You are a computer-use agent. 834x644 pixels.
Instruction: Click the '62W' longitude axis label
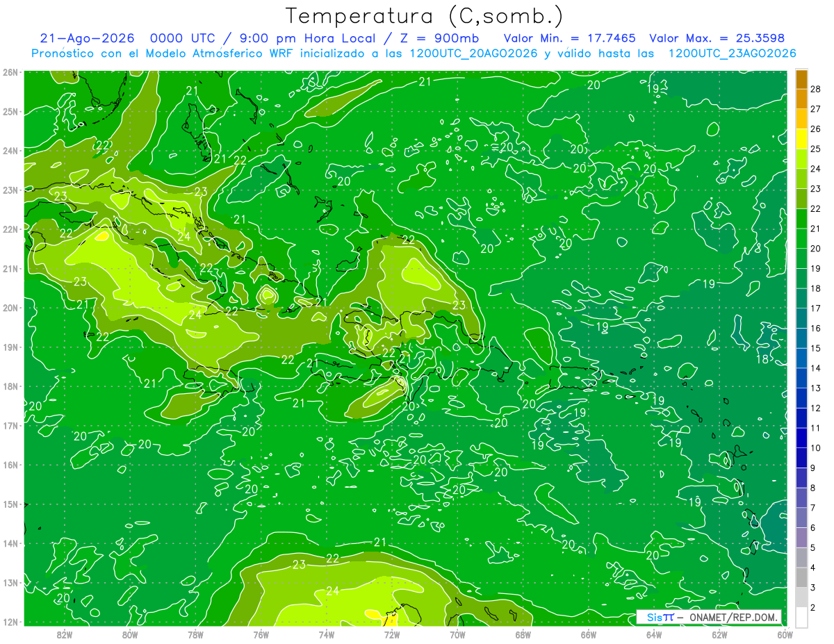click(x=719, y=634)
